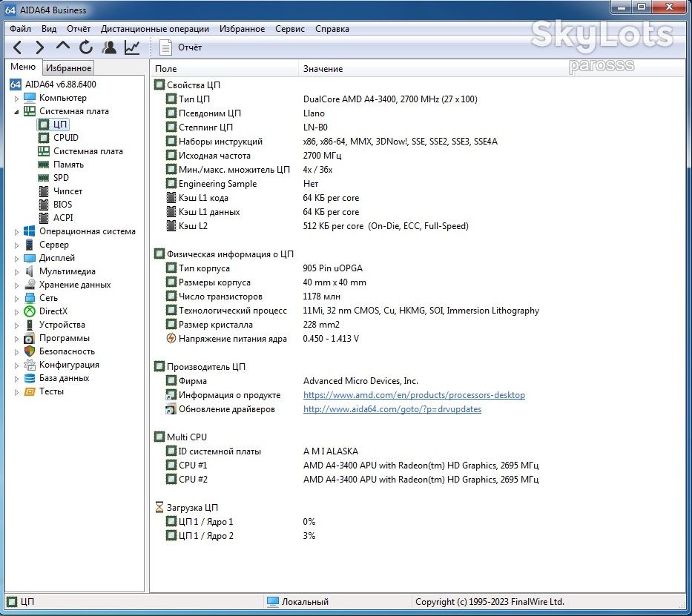Select the CPU #2 row

click(417, 480)
